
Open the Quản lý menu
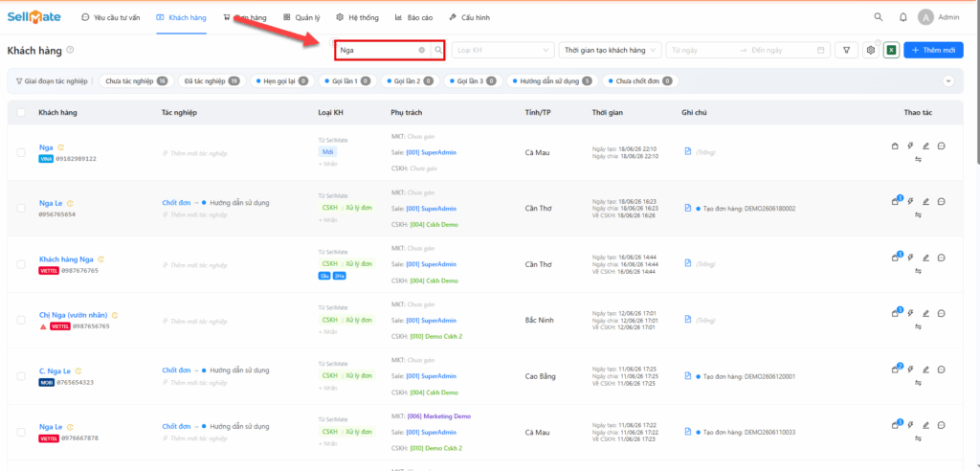(301, 17)
